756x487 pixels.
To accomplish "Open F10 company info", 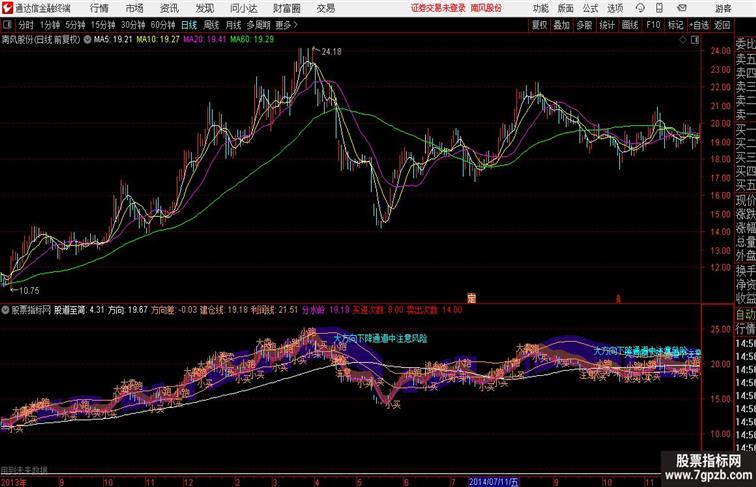I will click(x=653, y=25).
